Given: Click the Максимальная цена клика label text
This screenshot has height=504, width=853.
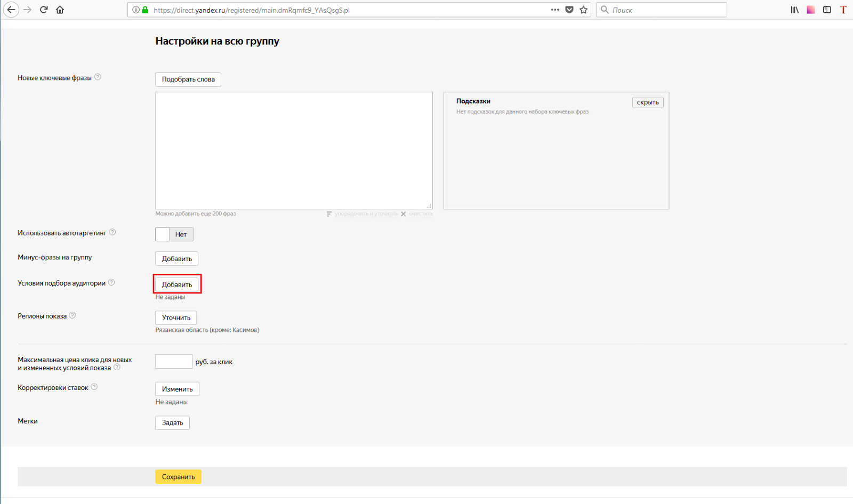Looking at the screenshot, I should tap(75, 364).
